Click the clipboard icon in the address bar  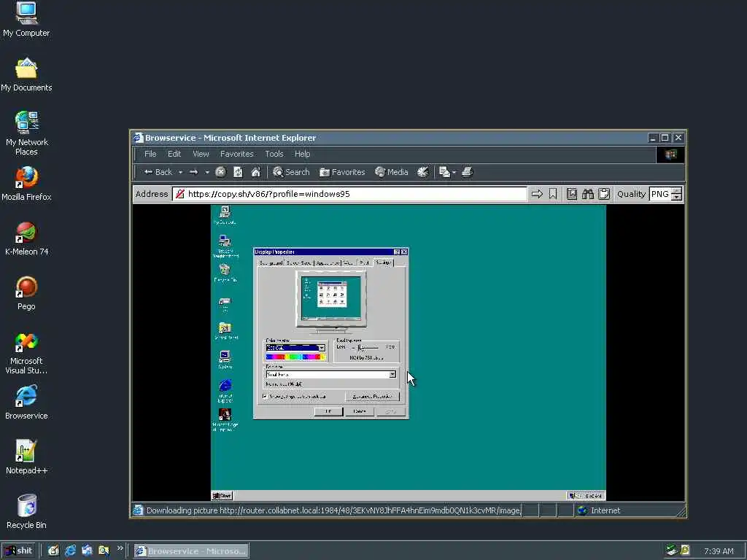[604, 194]
